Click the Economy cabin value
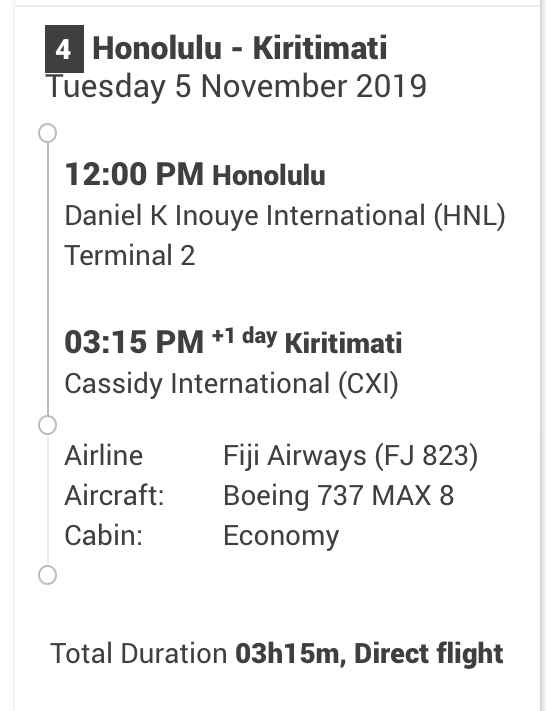The height and width of the screenshot is (711, 546). (281, 536)
